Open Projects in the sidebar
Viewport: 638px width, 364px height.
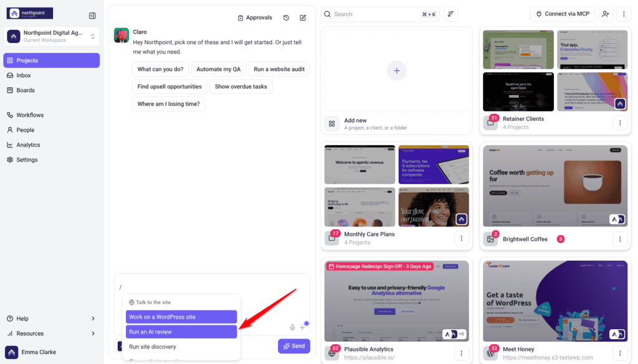click(x=52, y=60)
